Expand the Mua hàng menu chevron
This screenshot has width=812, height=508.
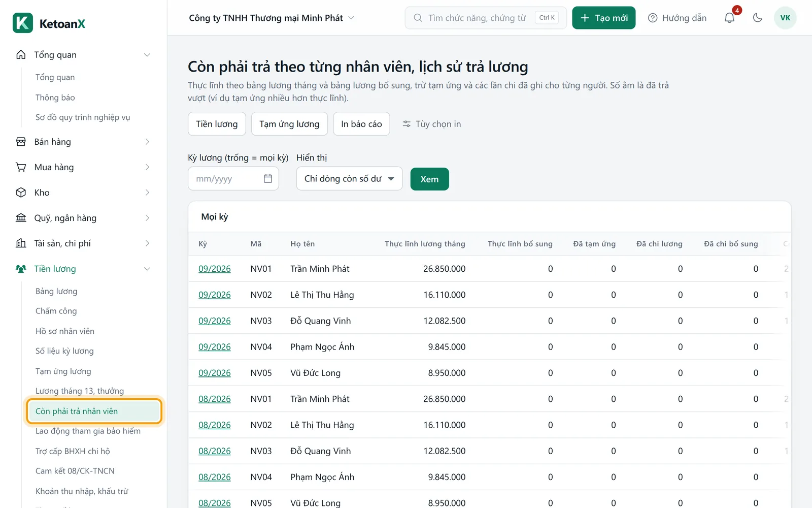tap(147, 167)
